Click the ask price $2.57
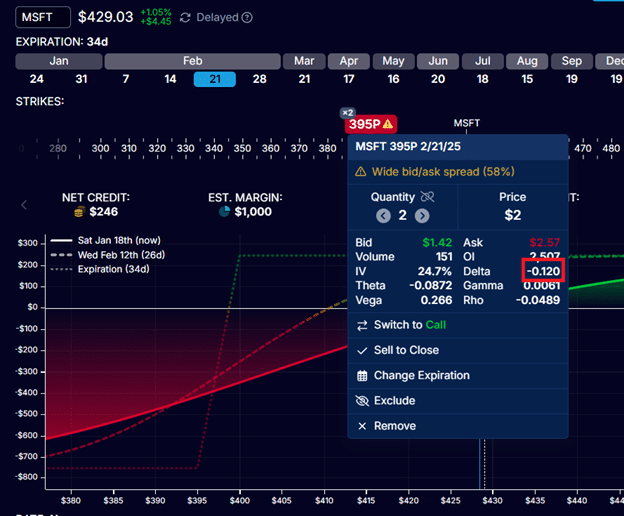This screenshot has width=624, height=516. point(544,242)
